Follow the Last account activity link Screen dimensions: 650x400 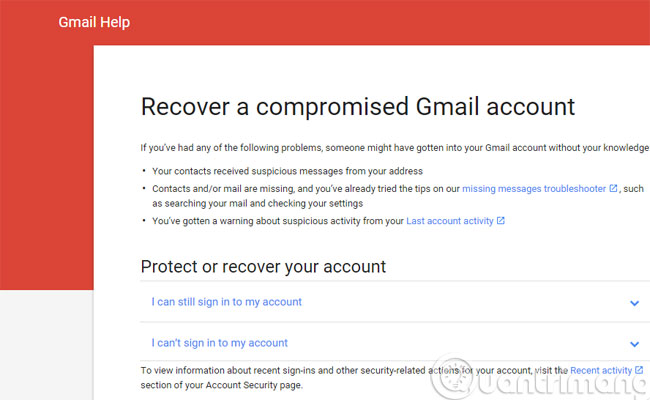click(449, 221)
